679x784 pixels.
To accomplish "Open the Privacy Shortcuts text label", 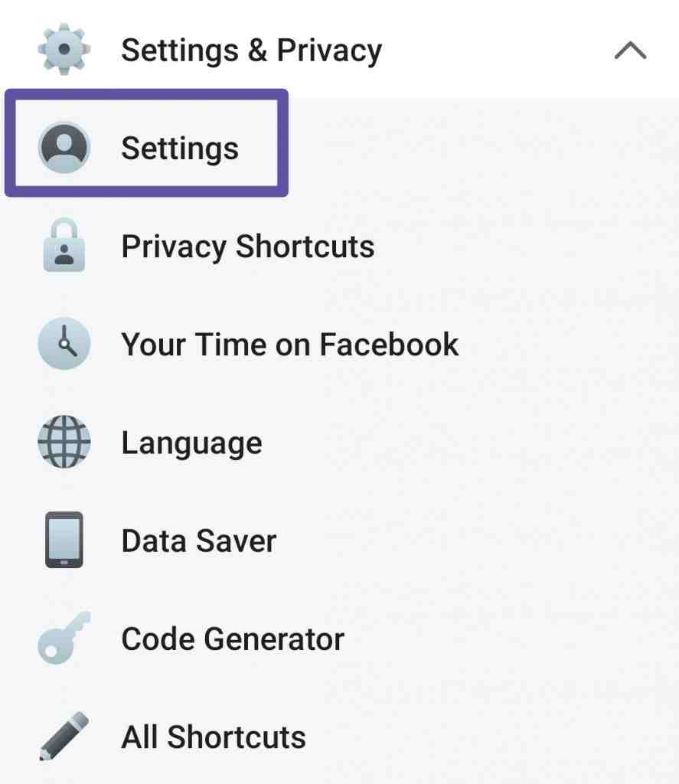I will tap(248, 247).
